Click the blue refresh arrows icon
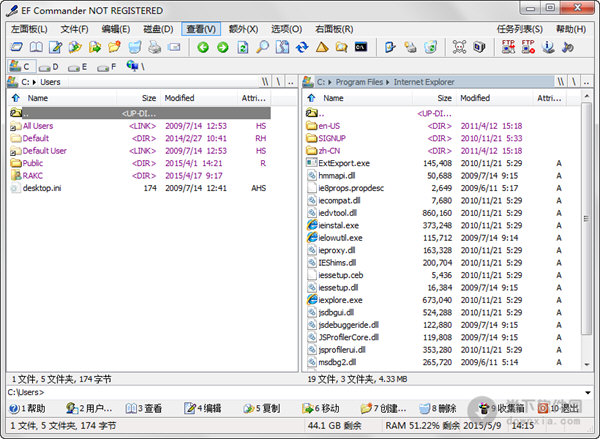The width and height of the screenshot is (600, 439). 301,47
